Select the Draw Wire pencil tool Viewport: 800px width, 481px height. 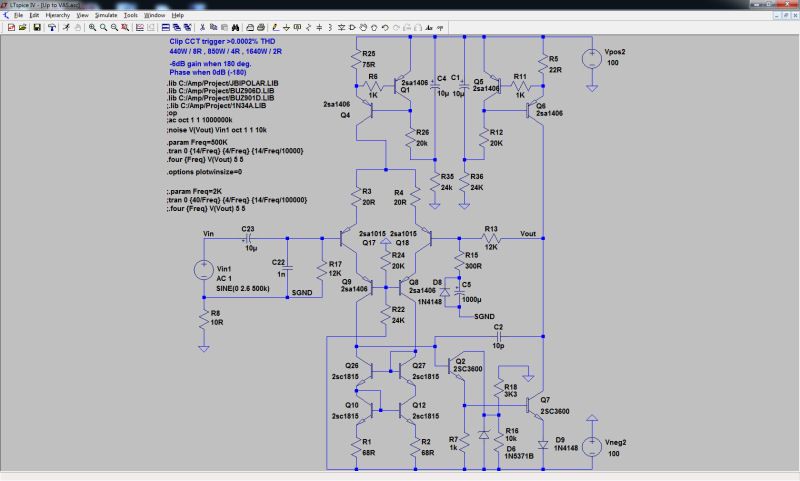[x=276, y=28]
